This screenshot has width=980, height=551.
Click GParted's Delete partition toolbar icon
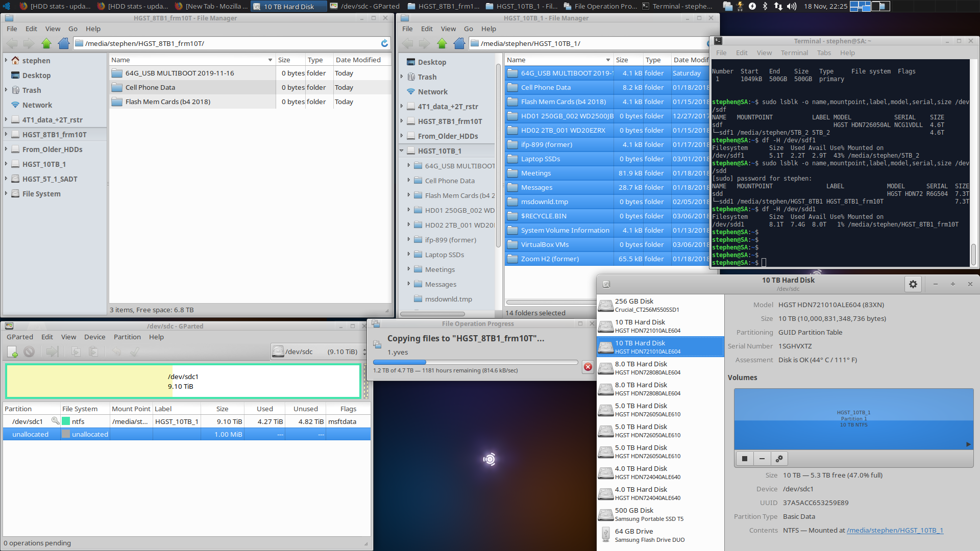pyautogui.click(x=29, y=352)
